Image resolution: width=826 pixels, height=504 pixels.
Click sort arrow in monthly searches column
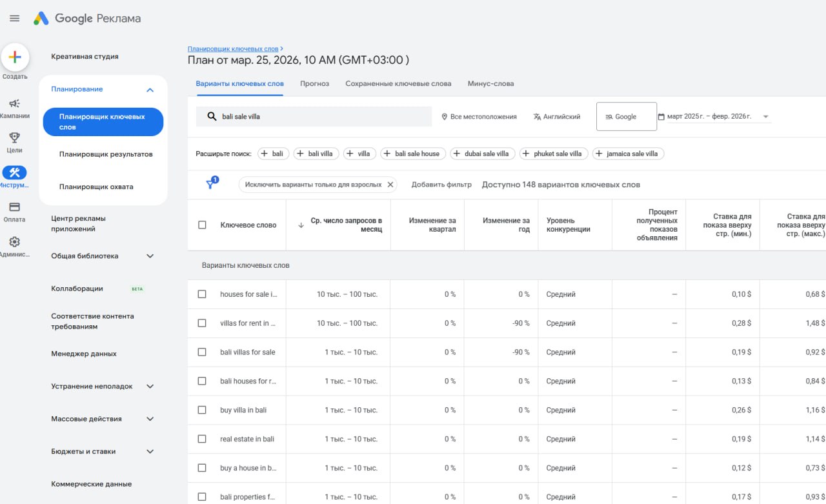[301, 225]
